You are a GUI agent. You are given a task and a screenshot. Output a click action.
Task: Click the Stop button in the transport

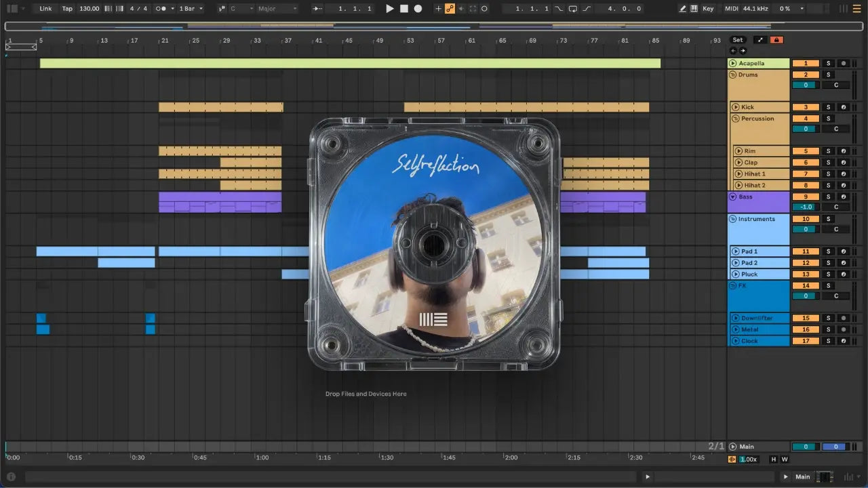(403, 9)
